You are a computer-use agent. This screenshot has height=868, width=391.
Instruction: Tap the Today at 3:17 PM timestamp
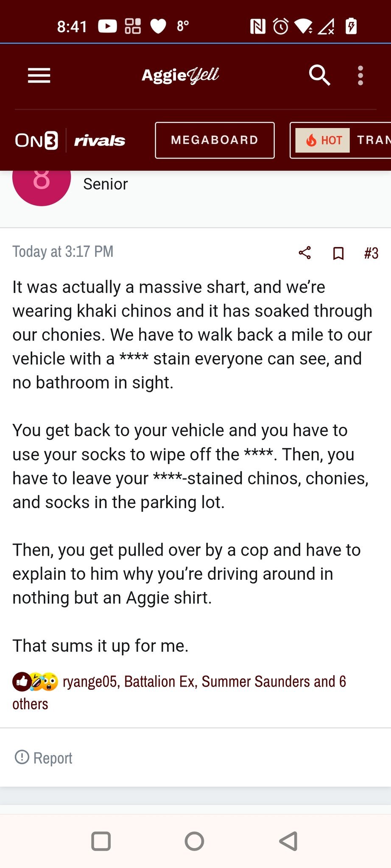pyautogui.click(x=63, y=251)
